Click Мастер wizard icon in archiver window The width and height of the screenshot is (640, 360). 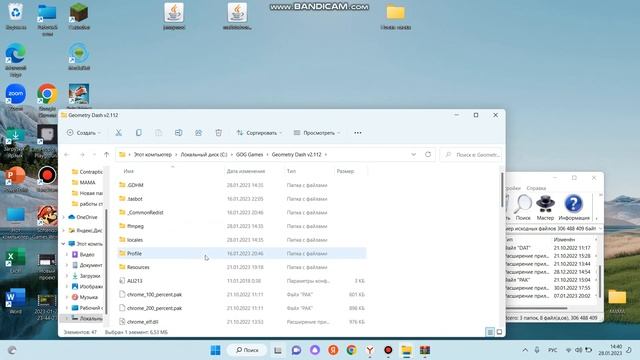[545, 207]
